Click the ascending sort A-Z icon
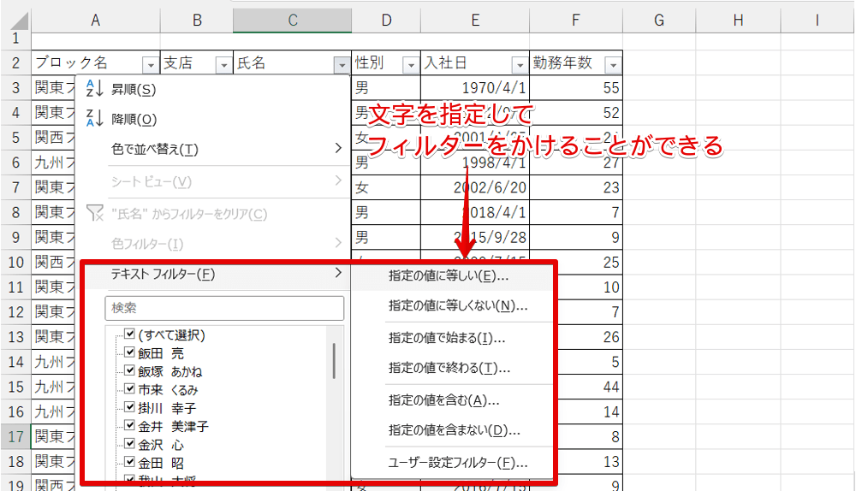 click(95, 89)
